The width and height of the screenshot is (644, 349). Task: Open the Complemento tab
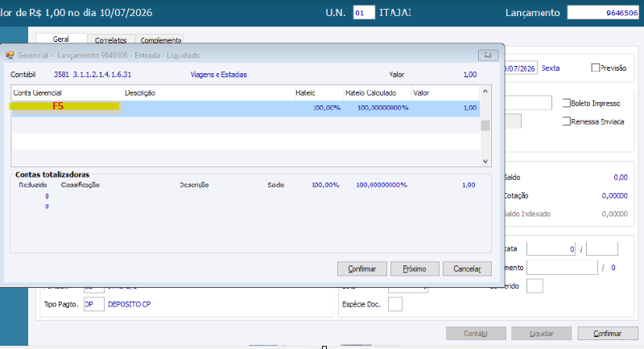click(x=160, y=40)
